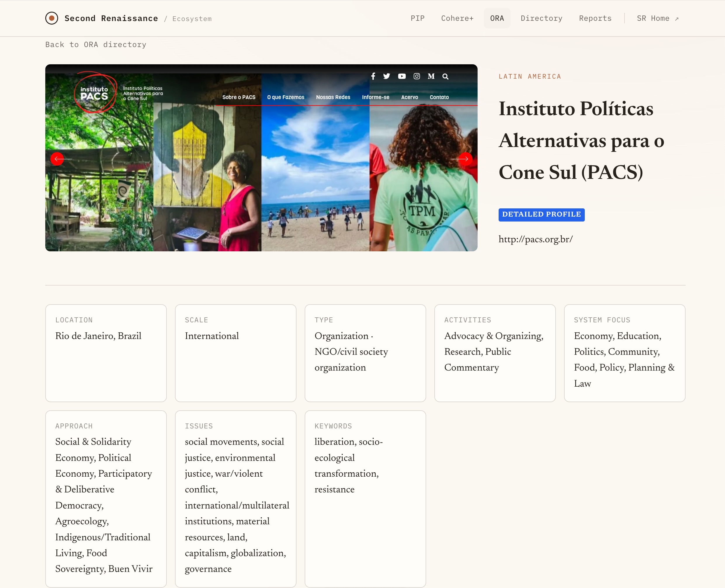
Task: Click the Instagram icon in the preview
Action: coord(417,76)
